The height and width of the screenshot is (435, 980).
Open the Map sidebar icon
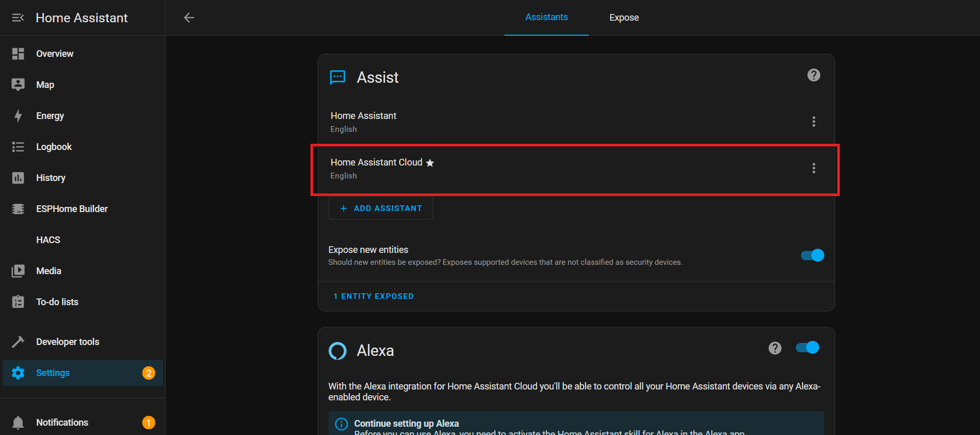[18, 85]
